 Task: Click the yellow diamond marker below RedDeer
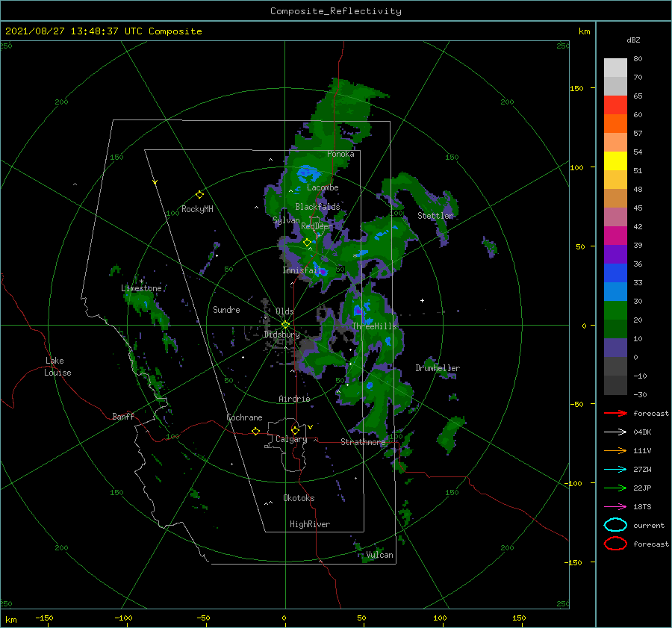(x=307, y=243)
